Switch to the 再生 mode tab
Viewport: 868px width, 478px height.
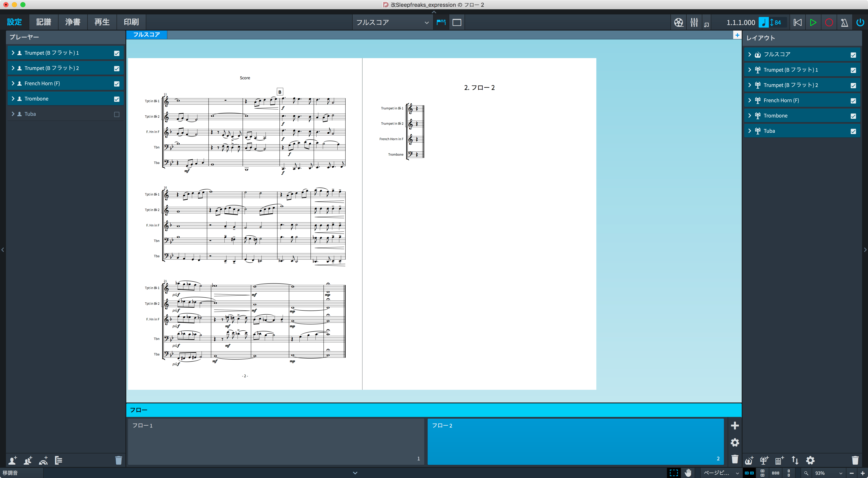[x=102, y=22]
